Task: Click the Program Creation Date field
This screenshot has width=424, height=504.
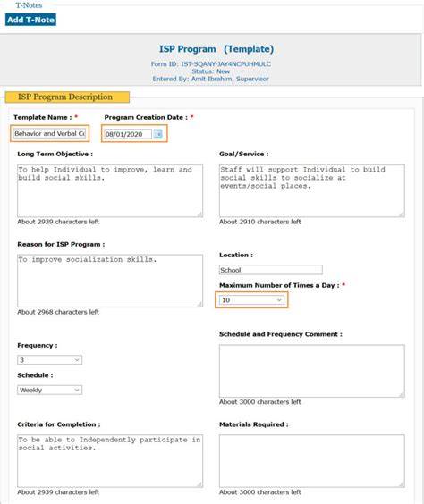Action: [128, 134]
